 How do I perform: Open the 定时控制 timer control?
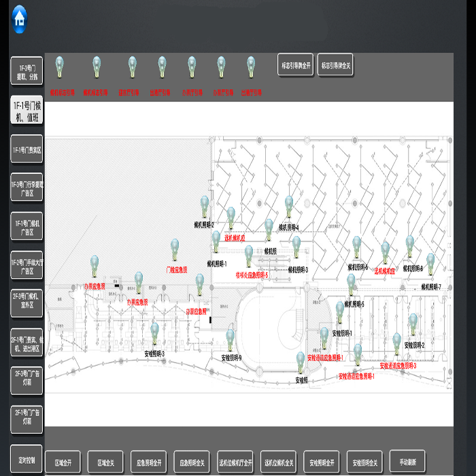tap(27, 459)
